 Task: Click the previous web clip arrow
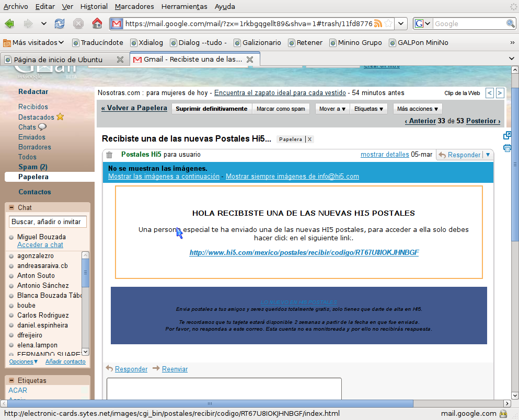click(489, 93)
